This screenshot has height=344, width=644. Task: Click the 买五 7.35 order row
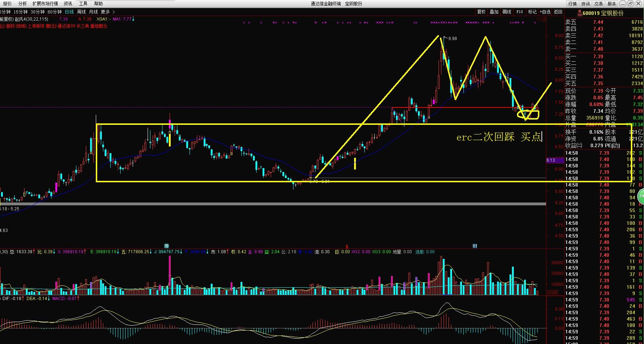(604, 83)
